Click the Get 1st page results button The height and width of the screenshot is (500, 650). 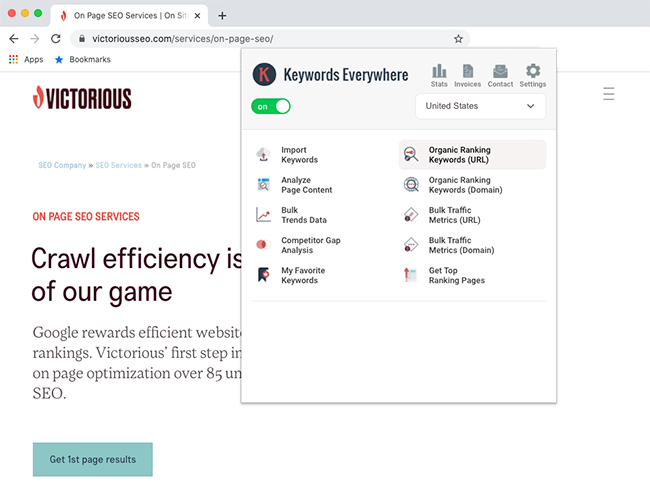click(93, 460)
